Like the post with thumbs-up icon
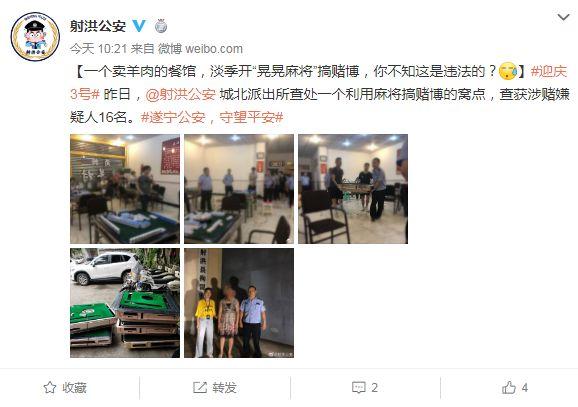 pos(509,387)
